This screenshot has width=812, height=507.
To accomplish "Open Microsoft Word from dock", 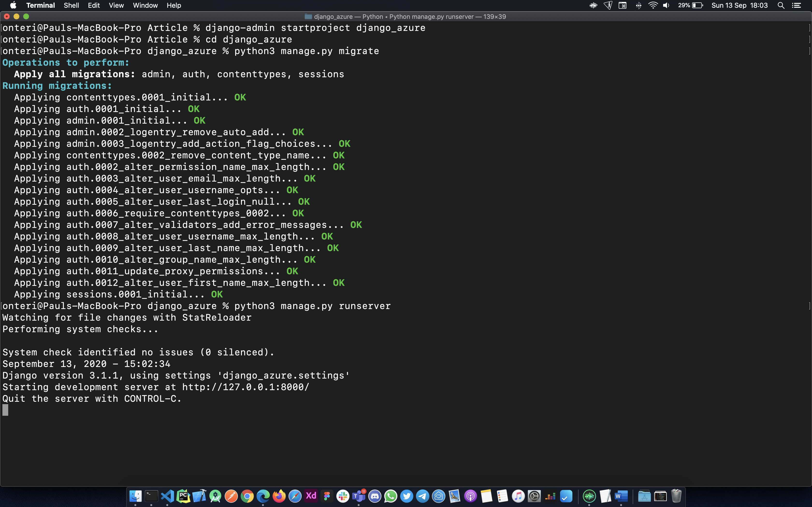I will (621, 496).
